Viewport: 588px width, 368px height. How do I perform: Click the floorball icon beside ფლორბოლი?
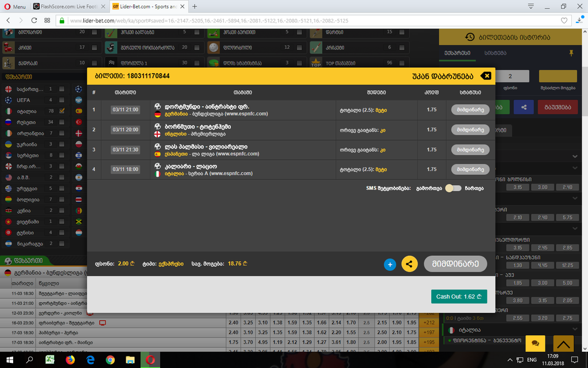[214, 48]
